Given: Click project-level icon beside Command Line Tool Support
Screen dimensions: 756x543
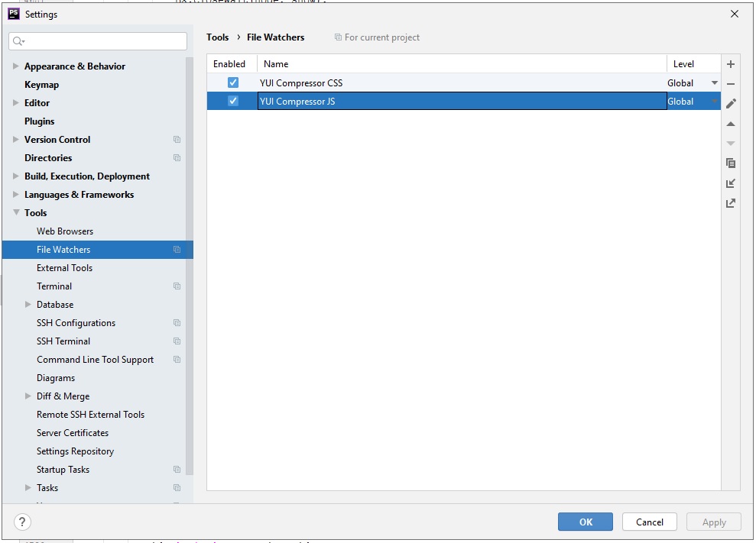Looking at the screenshot, I should tap(177, 360).
